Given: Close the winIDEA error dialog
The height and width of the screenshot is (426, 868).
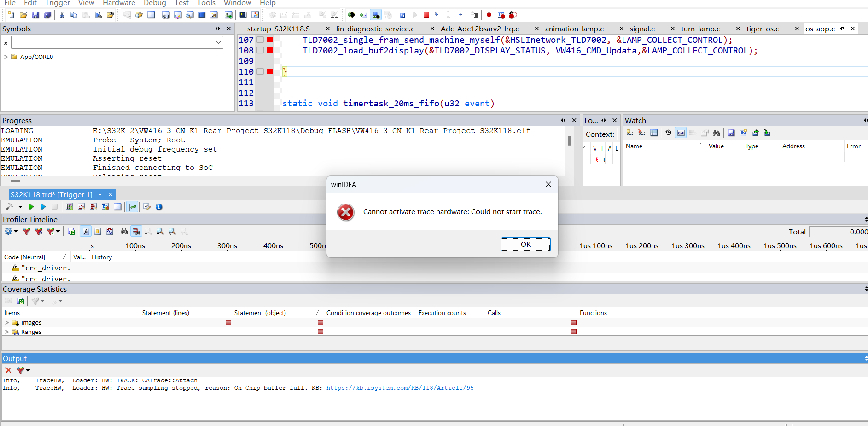Looking at the screenshot, I should (548, 184).
